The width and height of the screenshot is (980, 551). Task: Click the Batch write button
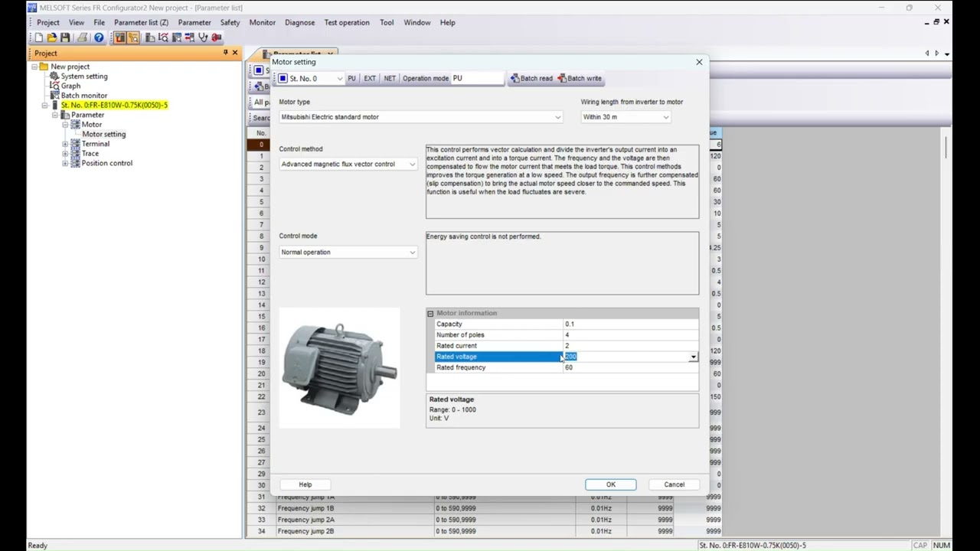(580, 78)
